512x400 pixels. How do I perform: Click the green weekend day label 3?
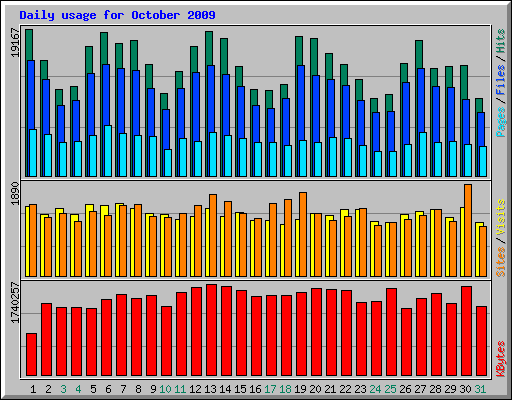(x=63, y=389)
